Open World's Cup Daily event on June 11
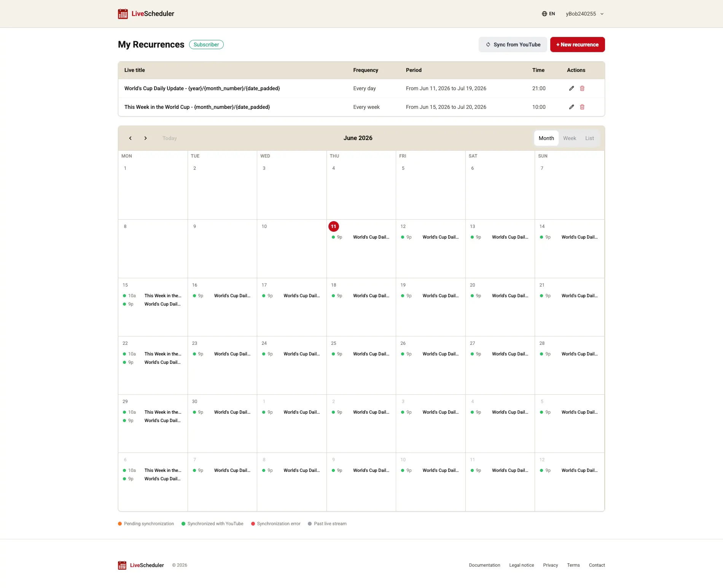Screen dimensions: 723x588 click(x=361, y=237)
